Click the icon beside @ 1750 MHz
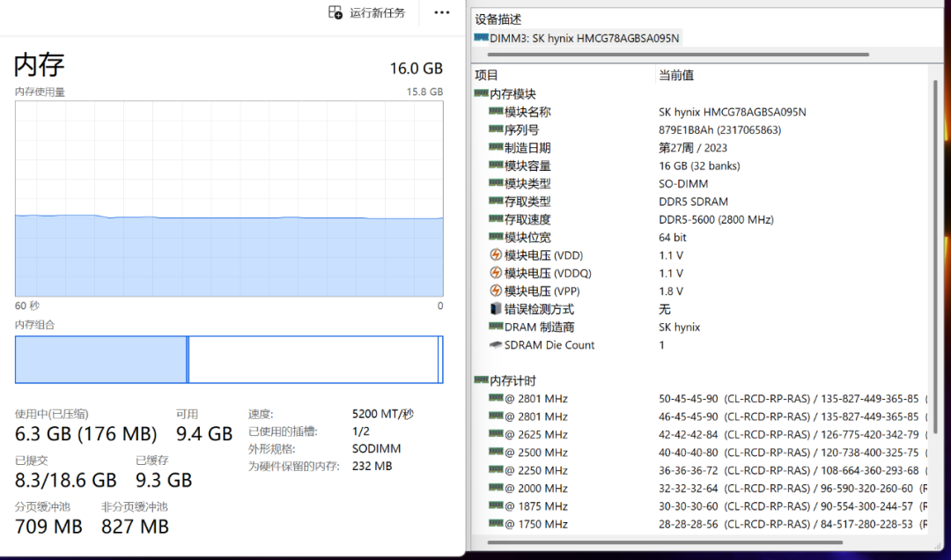 [496, 523]
